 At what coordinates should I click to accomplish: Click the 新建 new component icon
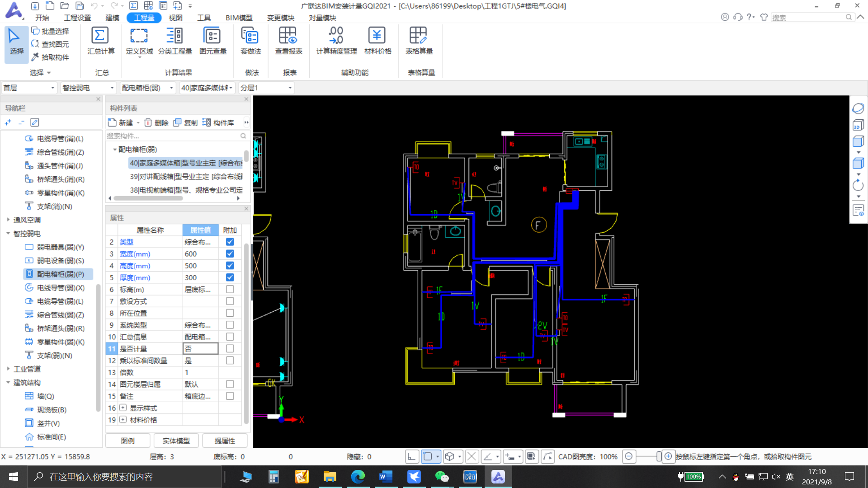120,122
